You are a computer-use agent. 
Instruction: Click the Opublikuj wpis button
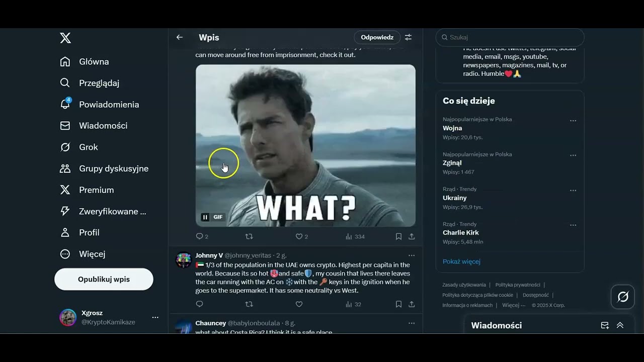104,279
